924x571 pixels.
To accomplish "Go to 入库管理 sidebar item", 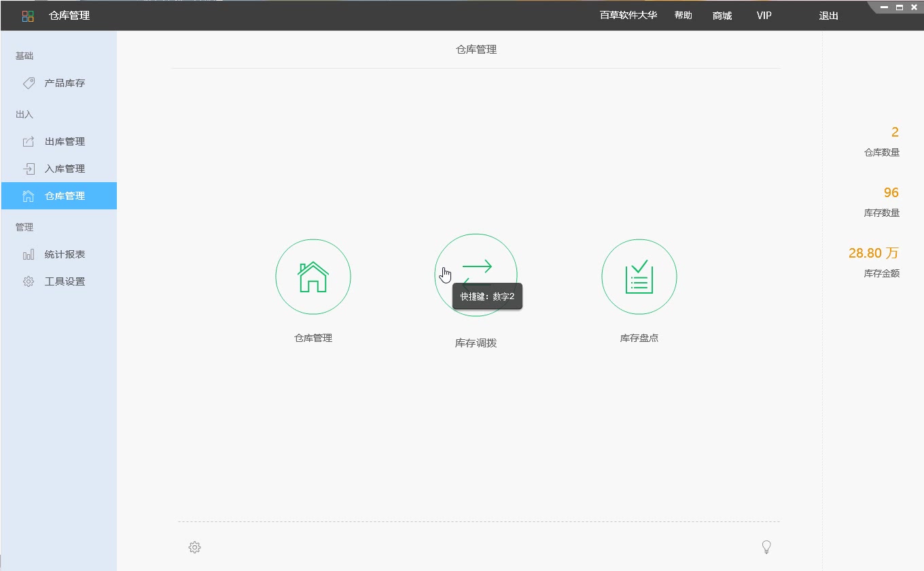I will point(58,169).
